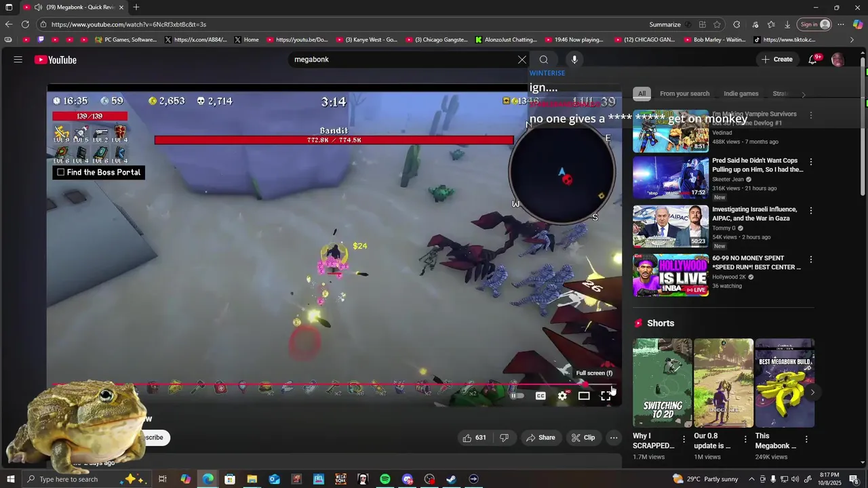Click inside the YouTube search box

[x=403, y=60]
